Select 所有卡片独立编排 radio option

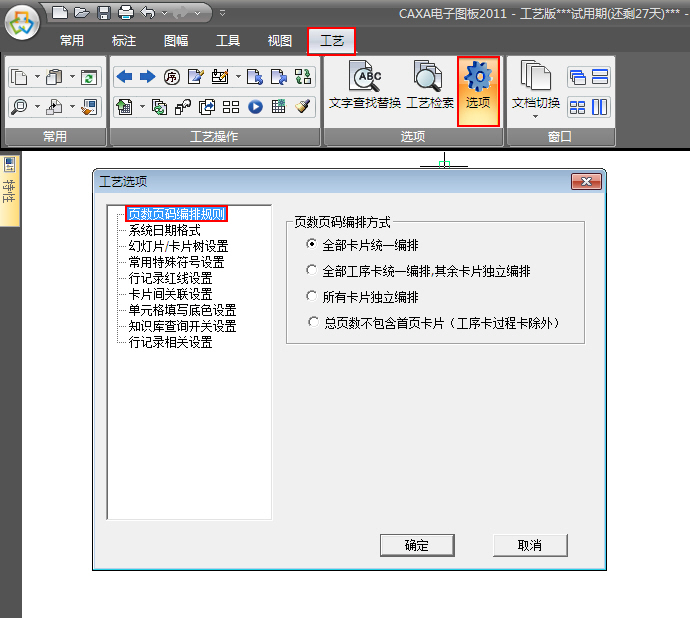click(x=363, y=297)
